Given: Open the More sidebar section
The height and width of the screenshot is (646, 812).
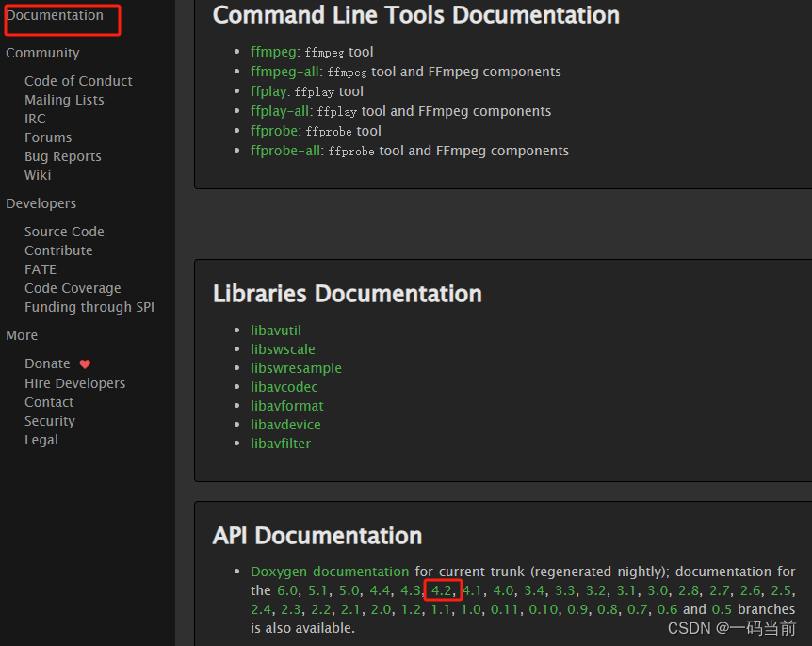Looking at the screenshot, I should click(22, 335).
